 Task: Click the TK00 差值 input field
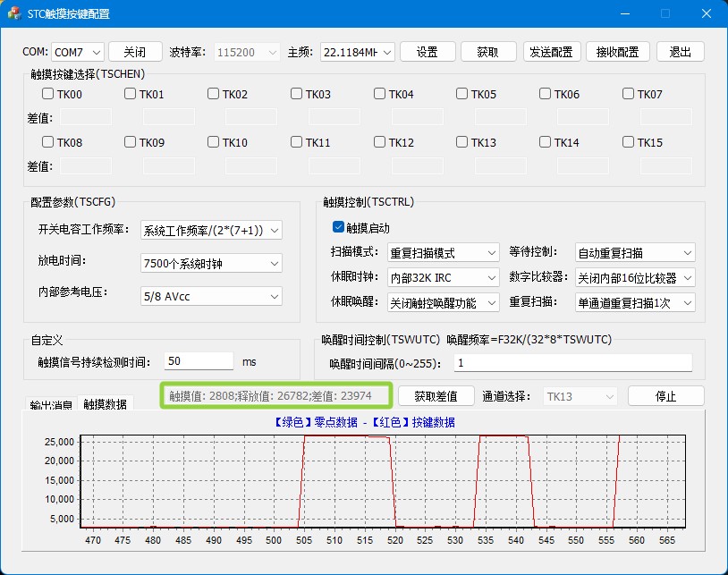86,117
